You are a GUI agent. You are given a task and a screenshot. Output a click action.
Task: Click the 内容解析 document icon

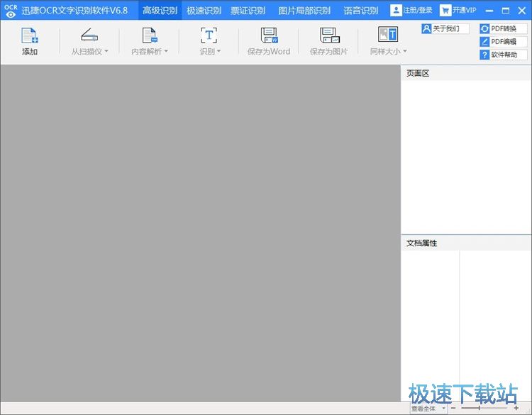(x=150, y=36)
